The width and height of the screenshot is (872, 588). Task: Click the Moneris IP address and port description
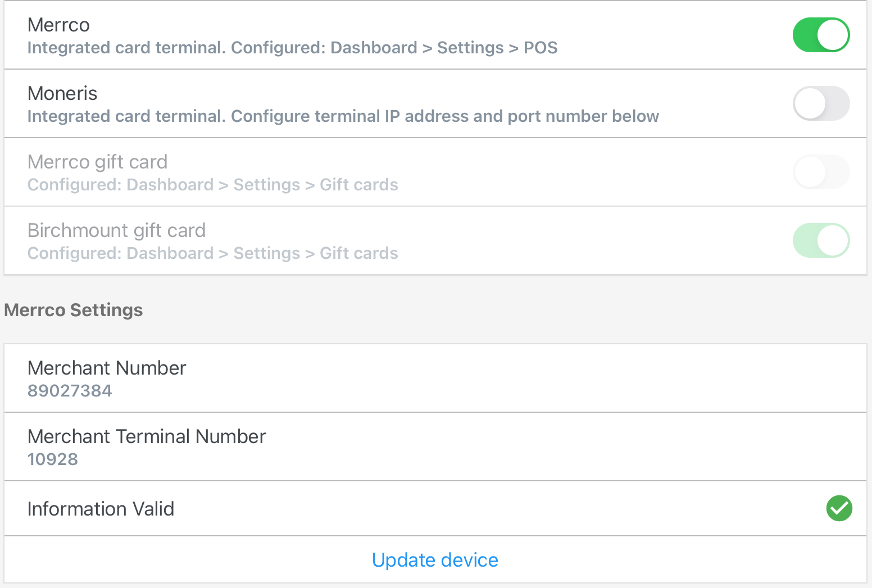[x=343, y=116]
